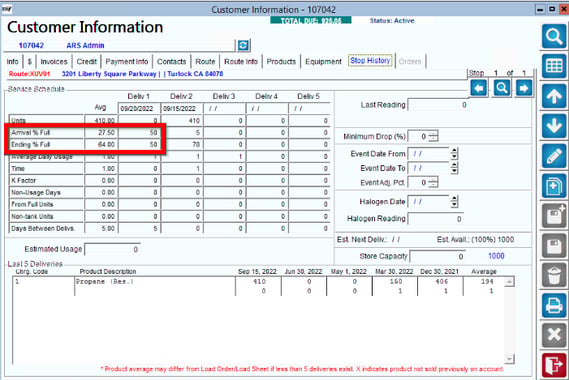Image resolution: width=569 pixels, height=380 pixels.
Task: Switch to the Route Info tab
Action: click(x=241, y=61)
